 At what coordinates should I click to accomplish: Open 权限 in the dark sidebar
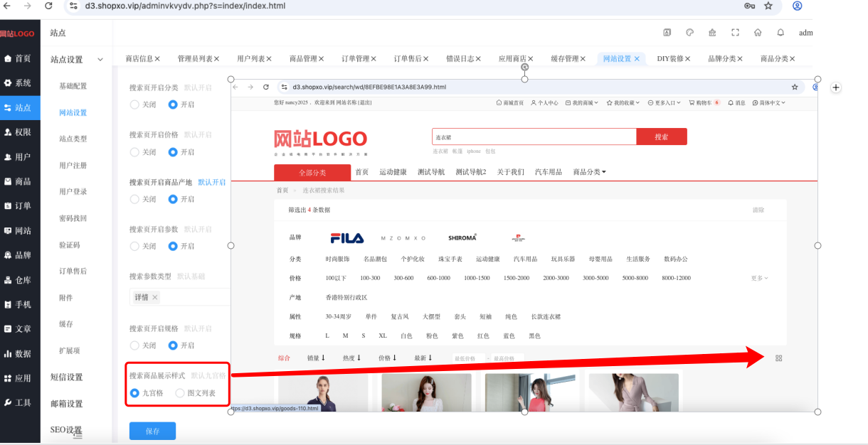(20, 132)
